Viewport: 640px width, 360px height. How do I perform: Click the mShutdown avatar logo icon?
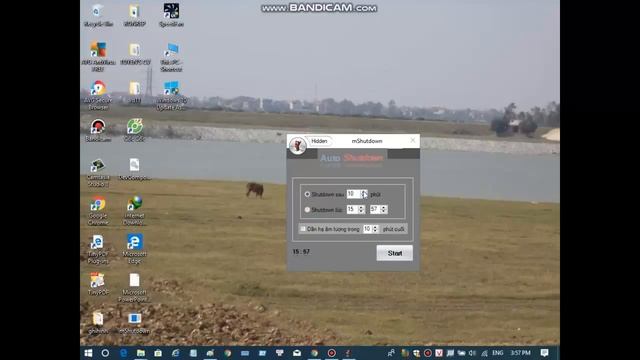[298, 145]
